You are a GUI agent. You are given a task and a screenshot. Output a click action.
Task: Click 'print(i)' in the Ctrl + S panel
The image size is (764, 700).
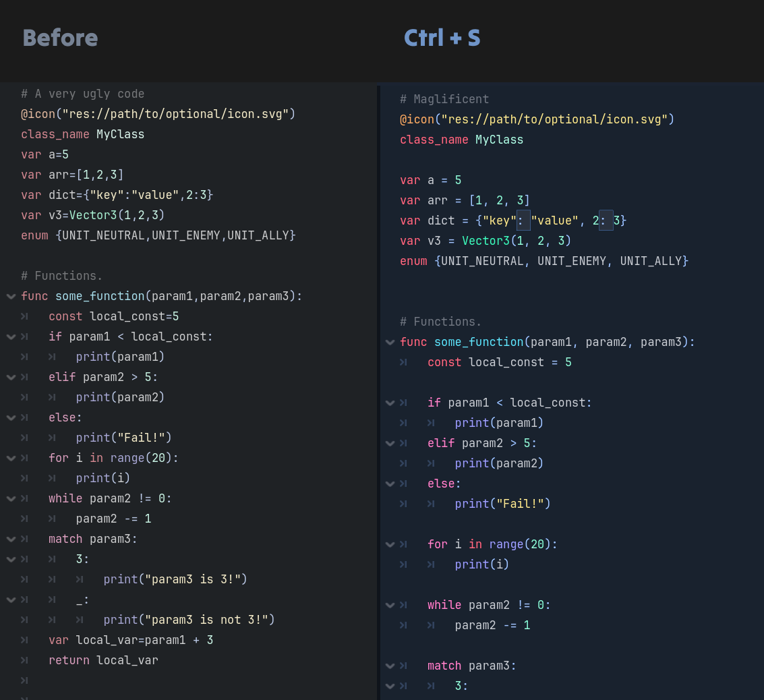482,564
